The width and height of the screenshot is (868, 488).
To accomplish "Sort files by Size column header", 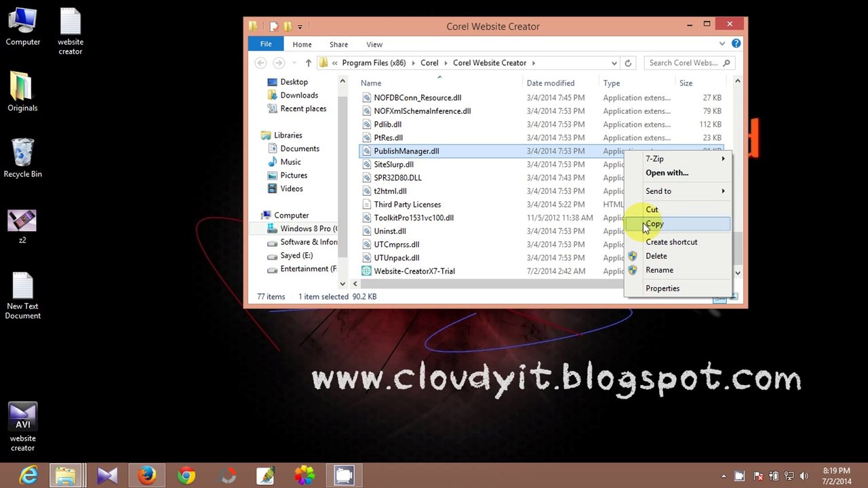I will pyautogui.click(x=700, y=83).
